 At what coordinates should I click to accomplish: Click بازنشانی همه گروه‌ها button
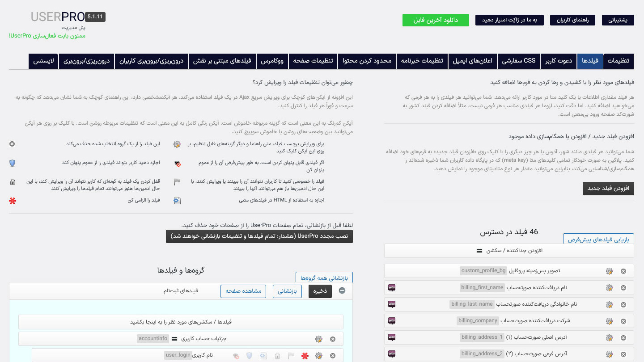pyautogui.click(x=324, y=278)
